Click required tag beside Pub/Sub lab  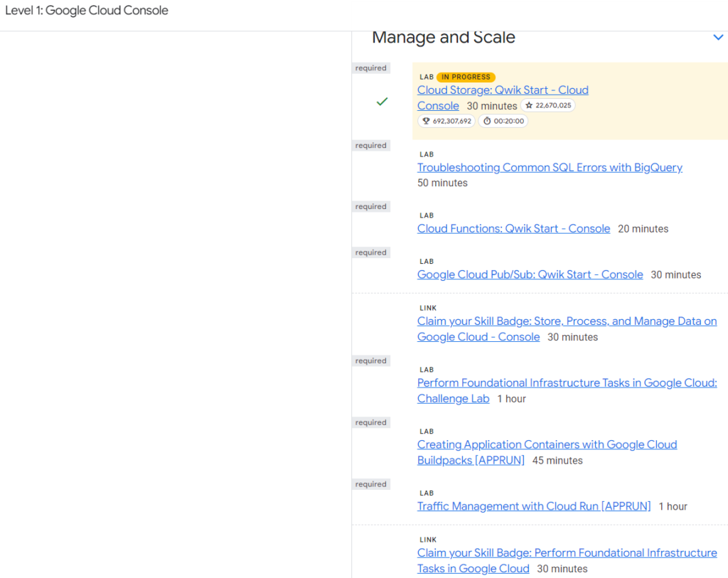tap(371, 252)
